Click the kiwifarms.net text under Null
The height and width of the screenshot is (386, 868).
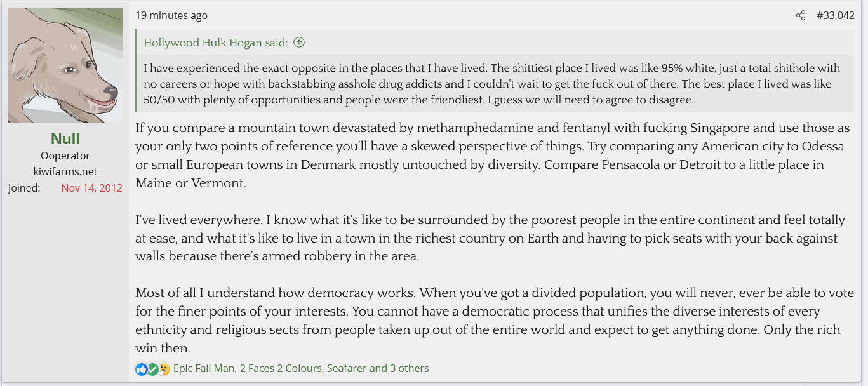65,171
